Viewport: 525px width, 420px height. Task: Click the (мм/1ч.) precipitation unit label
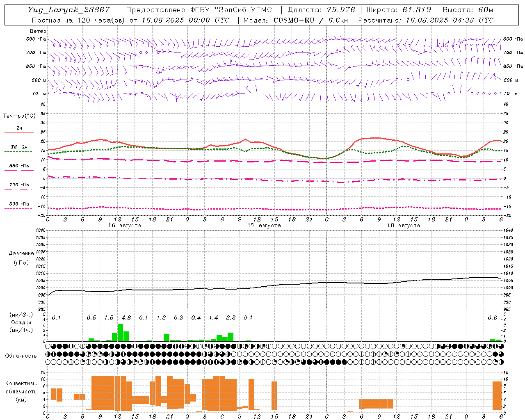(21, 330)
